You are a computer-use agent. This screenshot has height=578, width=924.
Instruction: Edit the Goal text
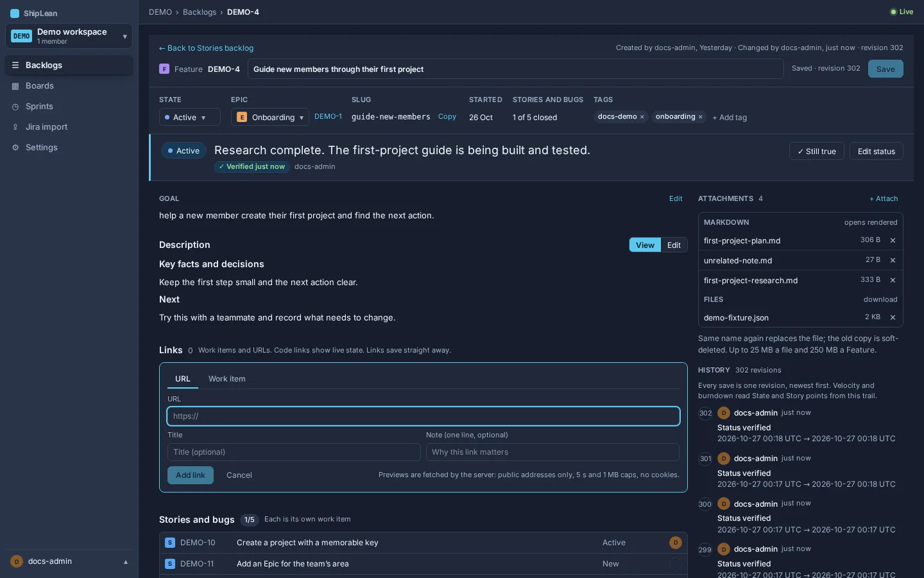[676, 199]
